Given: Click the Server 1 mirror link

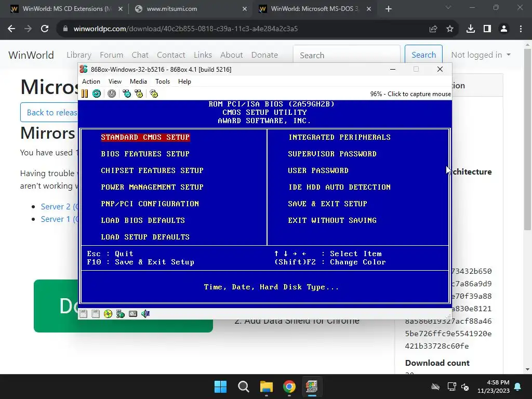Looking at the screenshot, I should [x=59, y=219].
